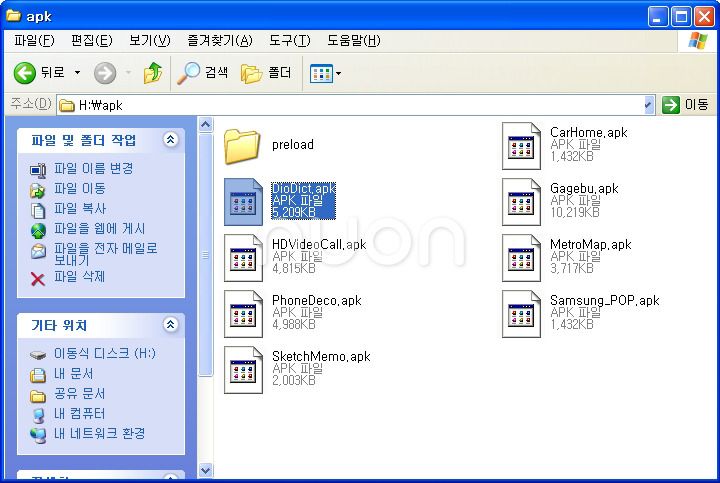Open the 내 네트워크 환경 link
This screenshot has width=720, height=483.
[x=99, y=433]
